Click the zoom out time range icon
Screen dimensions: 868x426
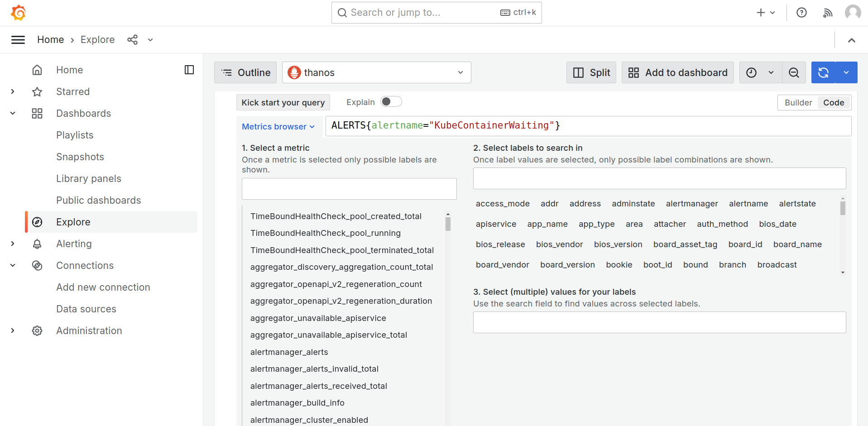[x=794, y=72]
